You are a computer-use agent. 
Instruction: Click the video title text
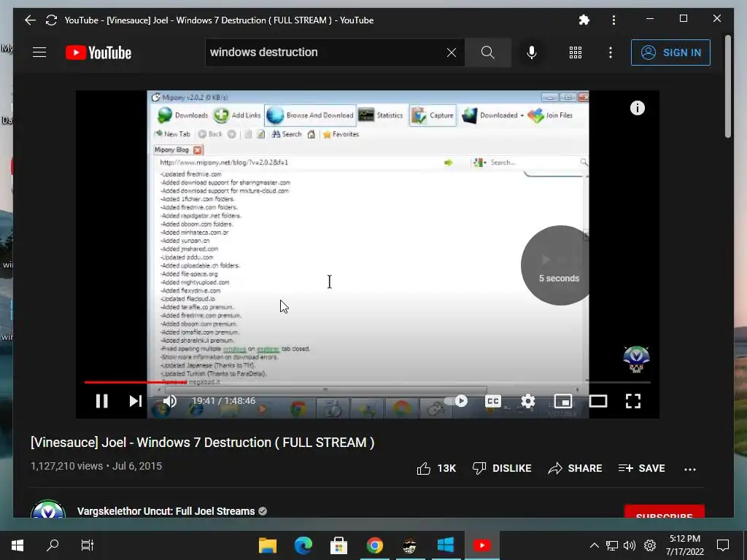203,443
